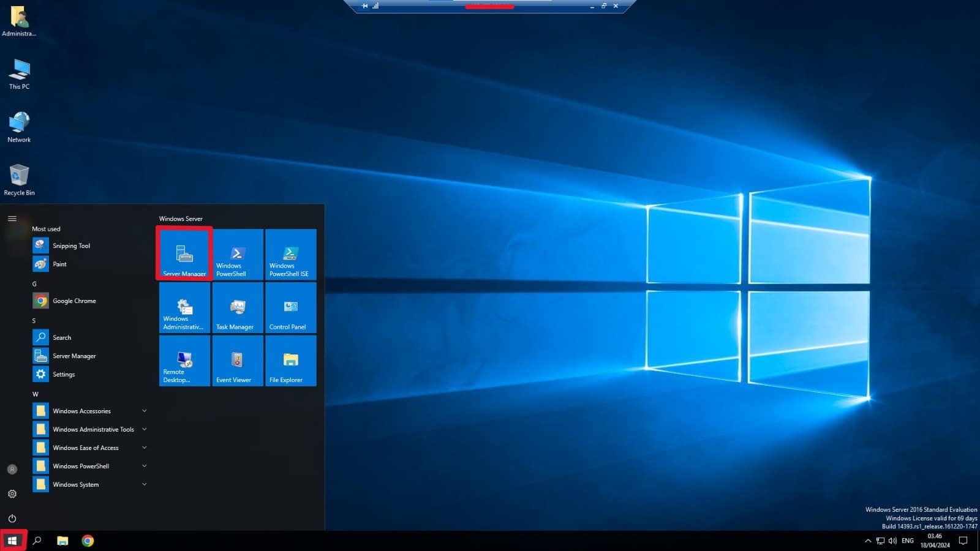Viewport: 980px width, 551px height.
Task: Open the Windows PowerShell ISE tile
Action: (290, 254)
